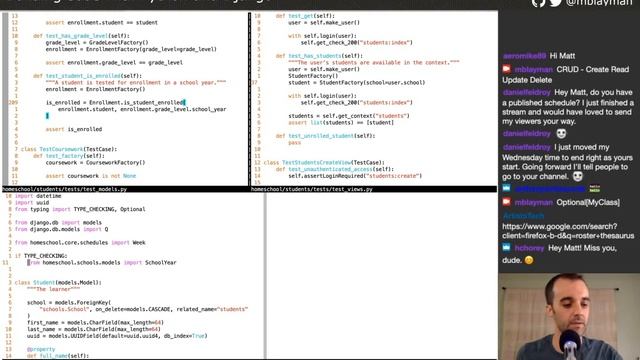Click the broadcaster badge beside 'Optional[MyClass]'
Image resolution: width=640 pixels, height=360 pixels.
point(507,202)
